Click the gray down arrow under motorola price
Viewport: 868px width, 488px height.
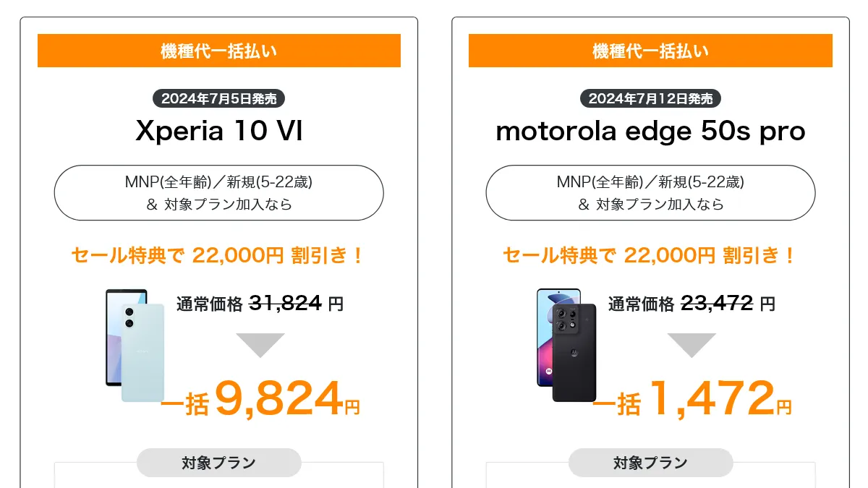click(692, 345)
